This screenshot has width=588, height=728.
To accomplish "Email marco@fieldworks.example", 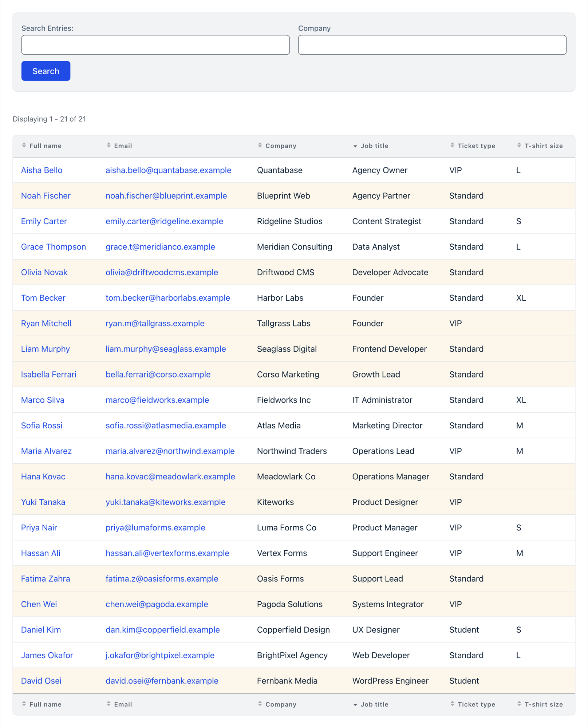I will point(157,400).
